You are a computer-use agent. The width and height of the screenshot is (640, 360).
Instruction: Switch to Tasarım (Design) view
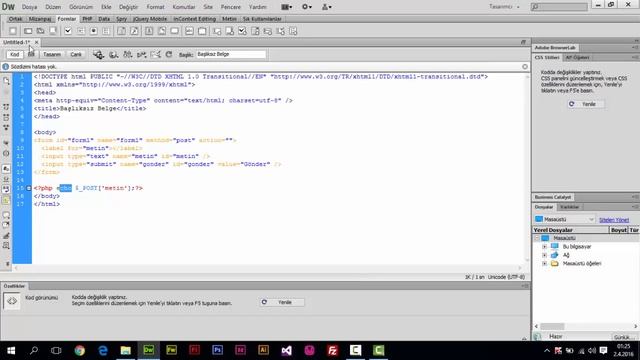(52, 54)
